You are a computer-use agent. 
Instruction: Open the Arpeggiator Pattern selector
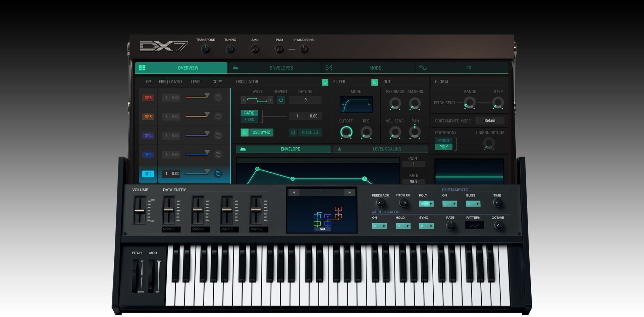coord(474,225)
